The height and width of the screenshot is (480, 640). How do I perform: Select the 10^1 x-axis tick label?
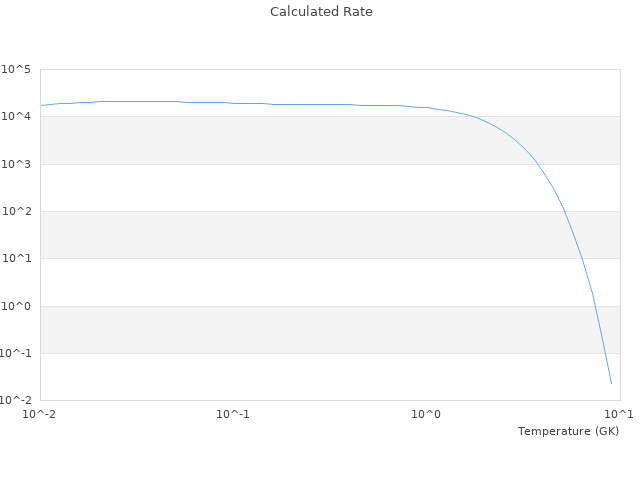(620, 414)
